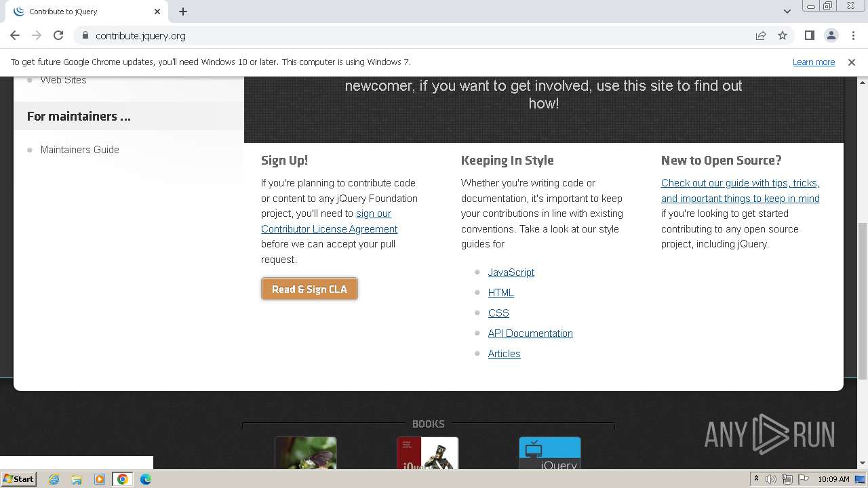The height and width of the screenshot is (488, 868).
Task: Open the volume speaker tray icon
Action: (x=771, y=479)
